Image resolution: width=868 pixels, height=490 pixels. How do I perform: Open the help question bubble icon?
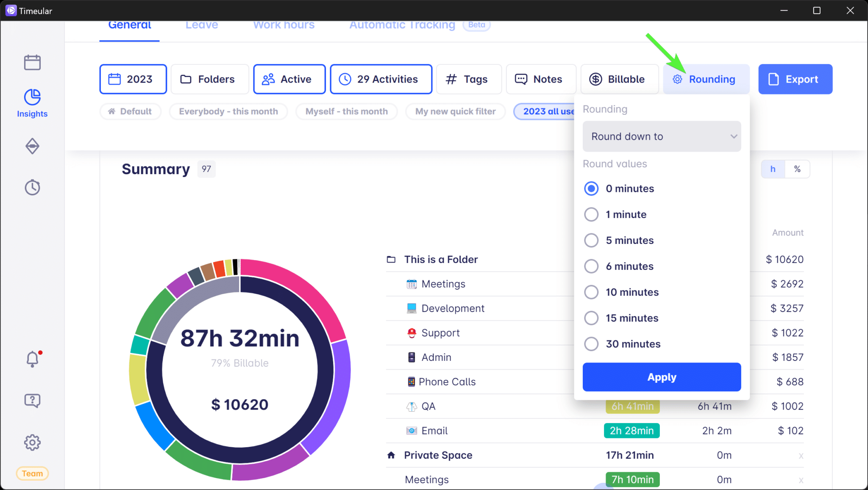pos(32,400)
